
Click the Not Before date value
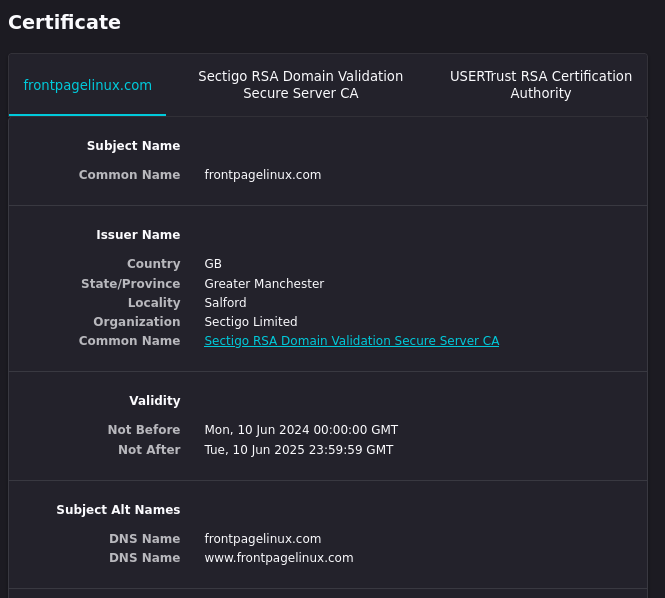pos(301,430)
